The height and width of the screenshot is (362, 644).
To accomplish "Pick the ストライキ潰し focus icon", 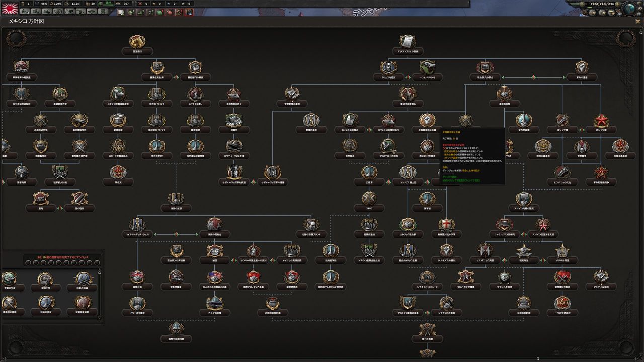I will point(195,94).
